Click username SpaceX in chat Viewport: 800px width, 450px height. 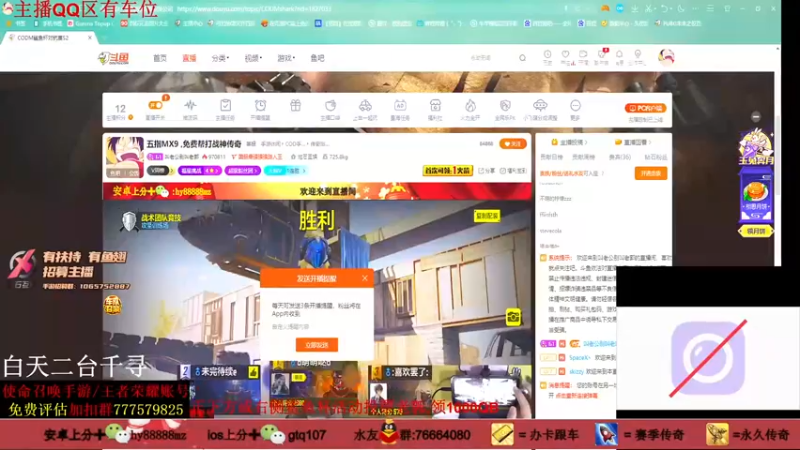pos(579,358)
